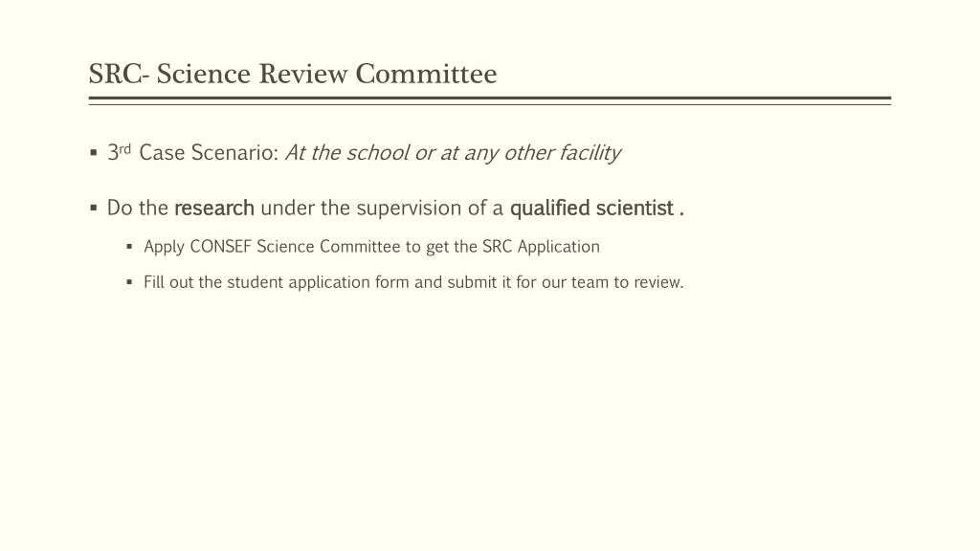The image size is (980, 551).
Task: Click the phrase 'under the supervision of a'
Action: pyautogui.click(x=381, y=208)
